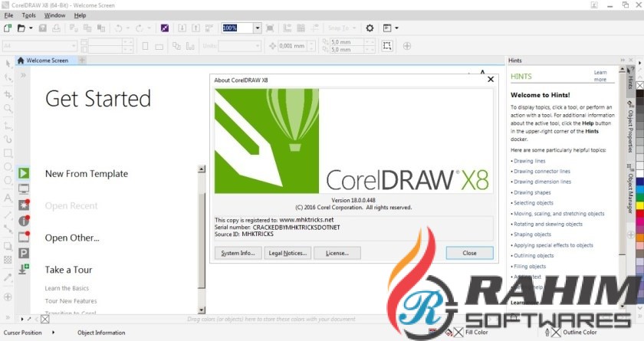644x341 pixels.
Task: Click the Application launcher icon
Action: pos(387,28)
